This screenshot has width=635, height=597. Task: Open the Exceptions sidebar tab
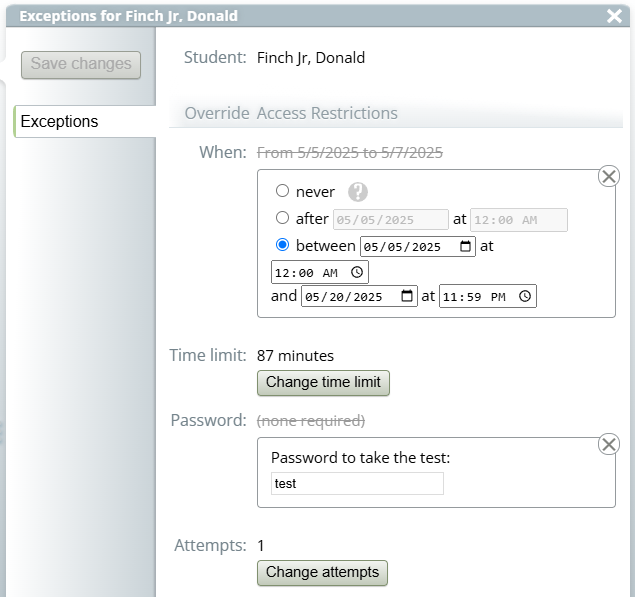tap(85, 122)
